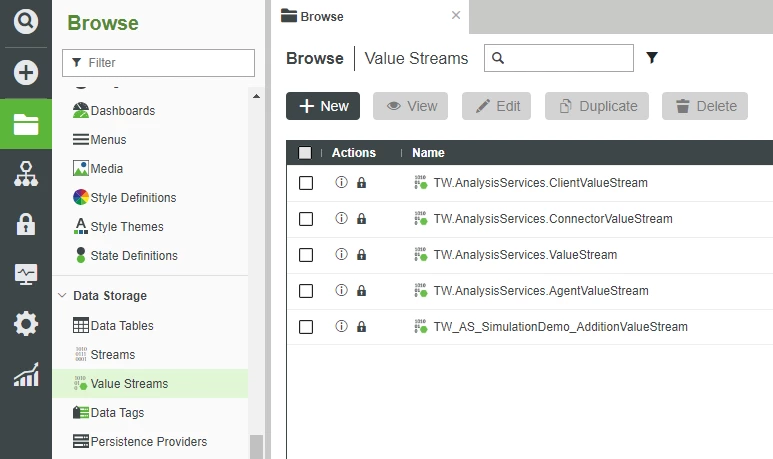Check the box for TW.AnalysisServices.ConnectorValueStream

[x=306, y=219]
